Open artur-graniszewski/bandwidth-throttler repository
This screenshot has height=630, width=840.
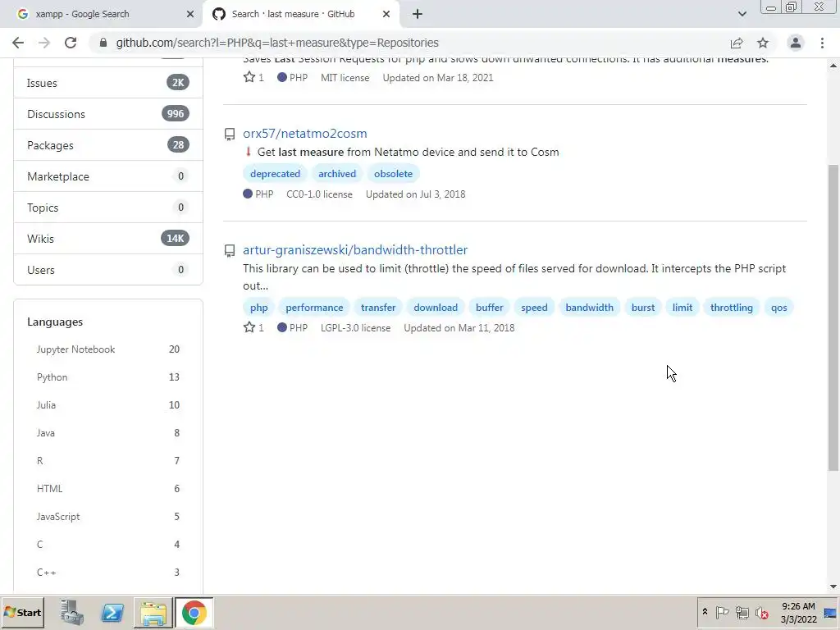click(355, 249)
